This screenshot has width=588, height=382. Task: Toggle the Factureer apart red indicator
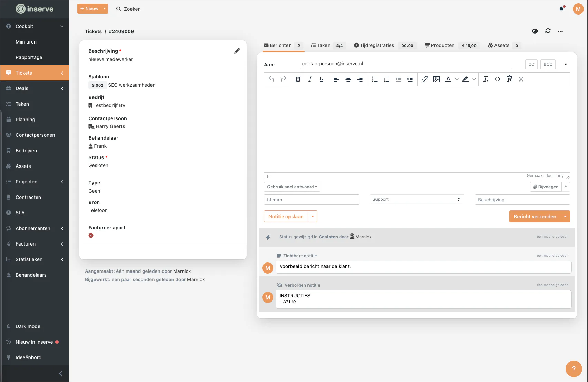(x=91, y=236)
